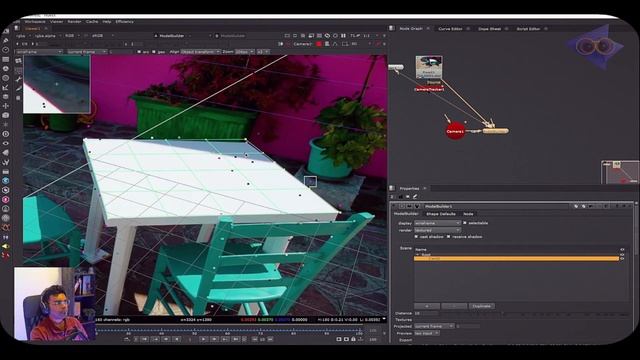This screenshot has height=360, width=640.
Task: Click the play backward button
Action: (177, 339)
